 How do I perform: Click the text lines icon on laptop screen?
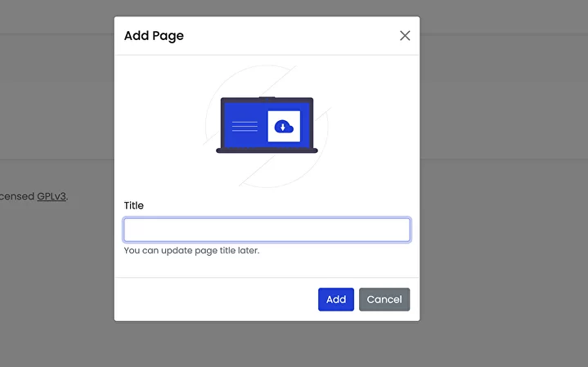pyautogui.click(x=245, y=126)
